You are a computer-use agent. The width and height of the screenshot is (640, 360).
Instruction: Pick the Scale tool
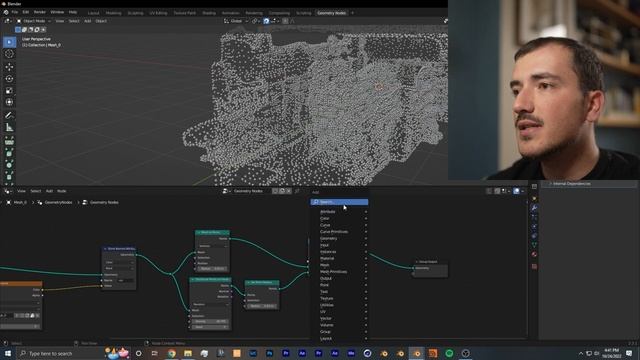tap(9, 90)
